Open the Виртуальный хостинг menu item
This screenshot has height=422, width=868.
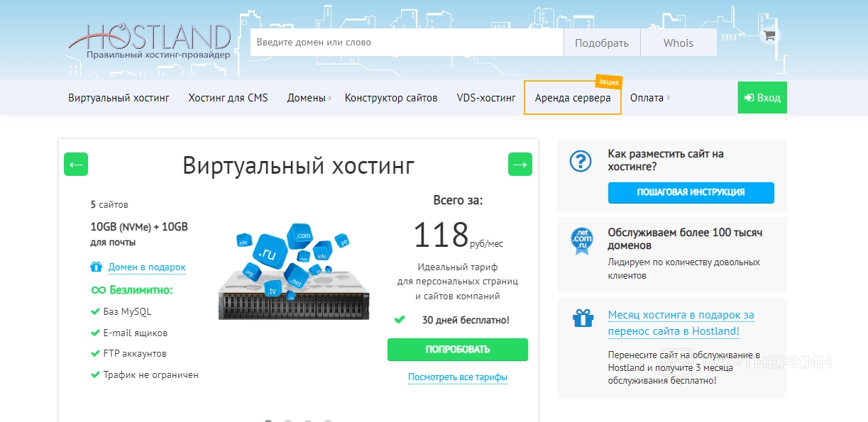(119, 98)
